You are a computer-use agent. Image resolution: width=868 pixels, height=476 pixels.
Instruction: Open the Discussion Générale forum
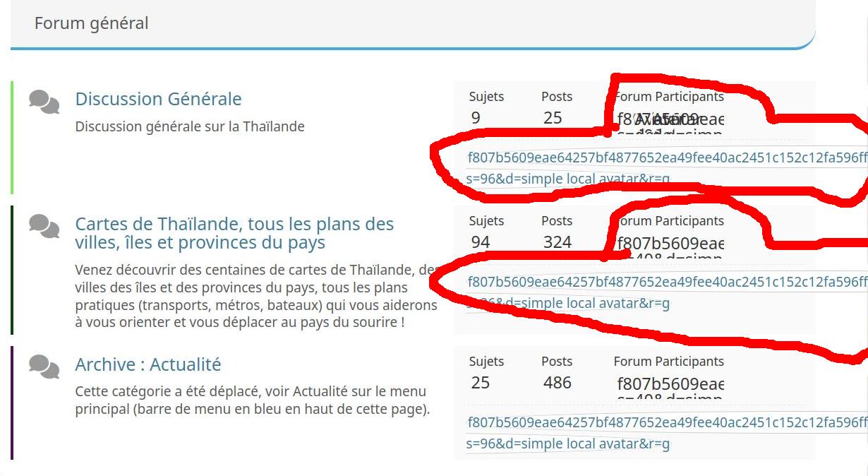tap(158, 99)
